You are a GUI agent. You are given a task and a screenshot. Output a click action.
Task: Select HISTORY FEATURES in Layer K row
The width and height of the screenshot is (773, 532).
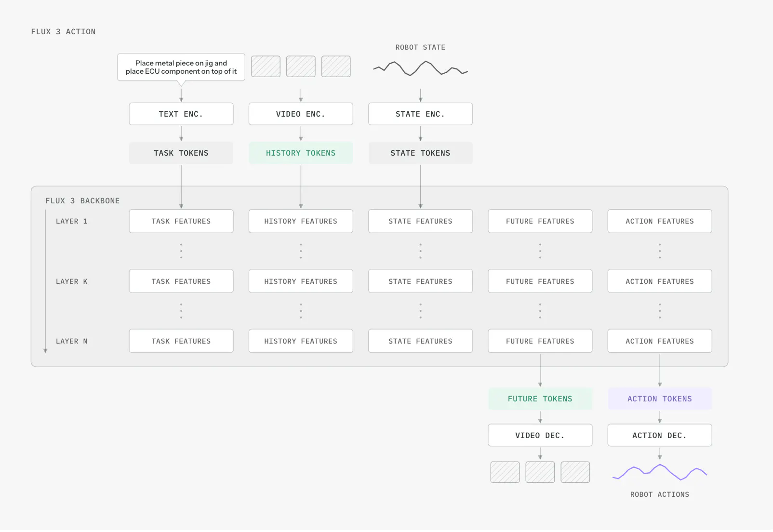pyautogui.click(x=301, y=281)
